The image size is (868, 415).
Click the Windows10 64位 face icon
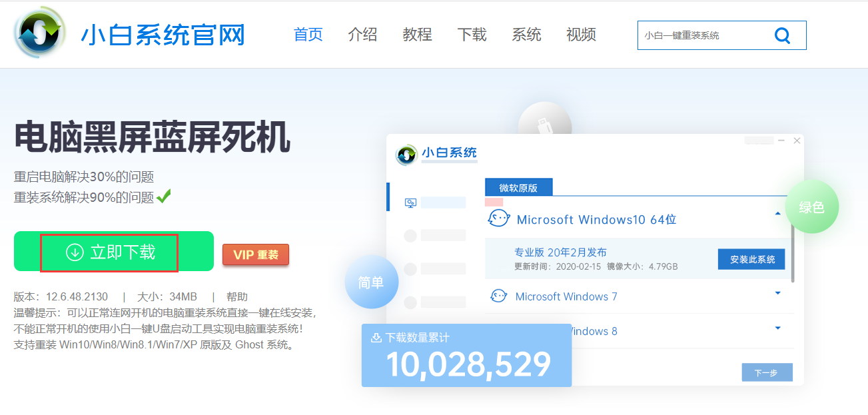click(499, 218)
